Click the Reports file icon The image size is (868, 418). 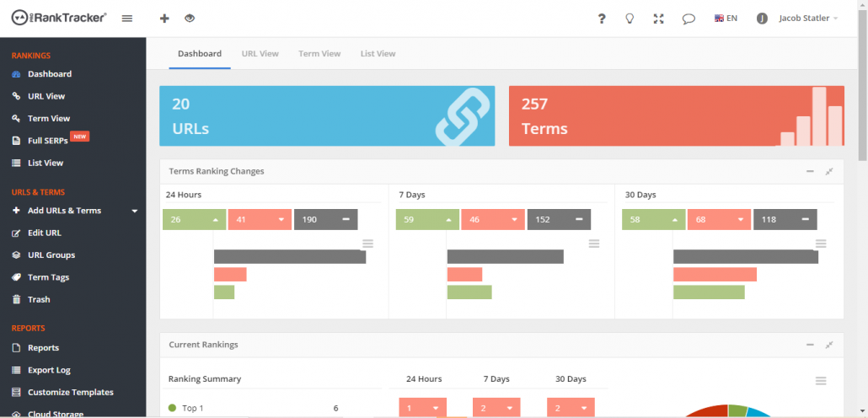(16, 348)
